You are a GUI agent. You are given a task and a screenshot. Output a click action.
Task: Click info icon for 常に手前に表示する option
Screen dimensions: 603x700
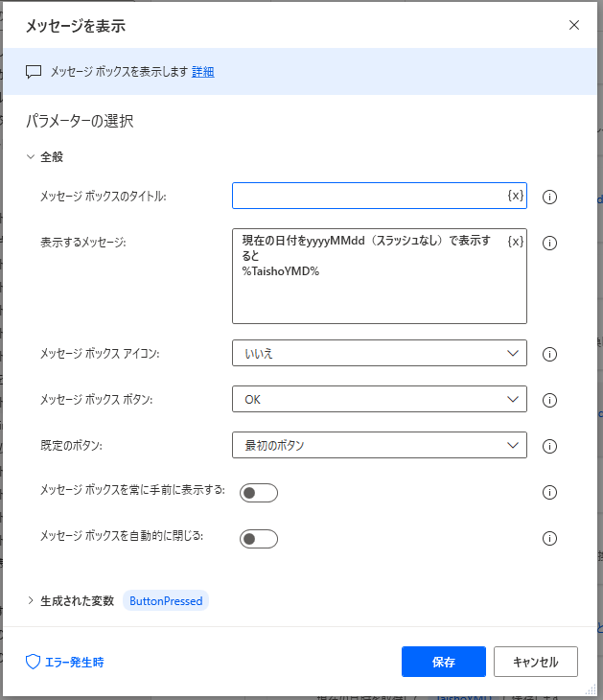550,493
